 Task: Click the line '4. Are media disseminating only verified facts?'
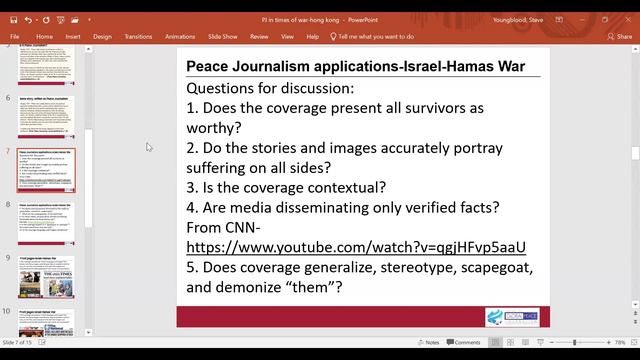[342, 208]
